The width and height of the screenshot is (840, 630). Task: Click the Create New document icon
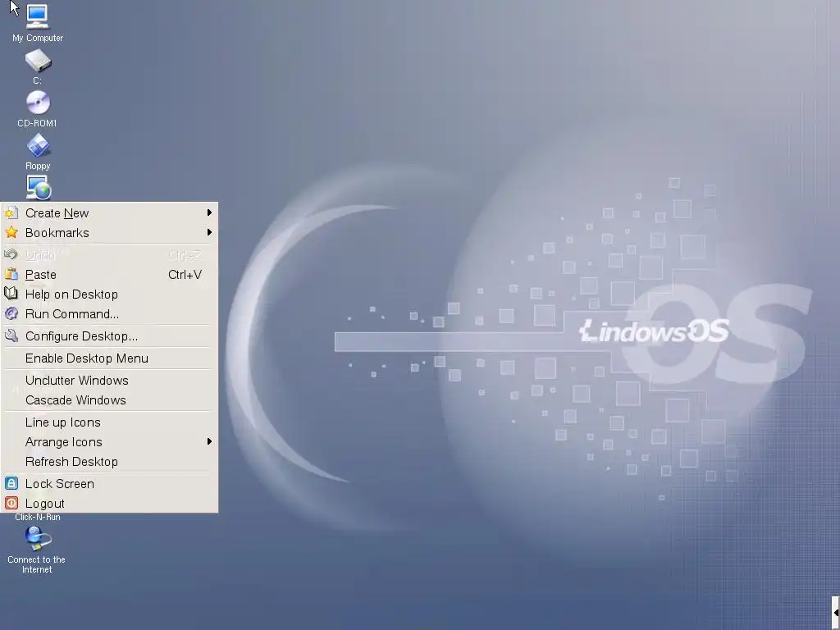click(x=11, y=213)
